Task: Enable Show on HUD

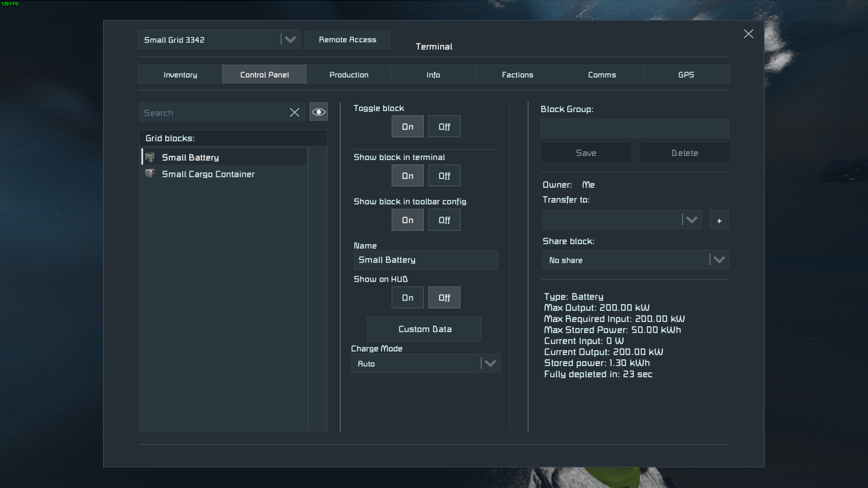Action: pyautogui.click(x=407, y=298)
